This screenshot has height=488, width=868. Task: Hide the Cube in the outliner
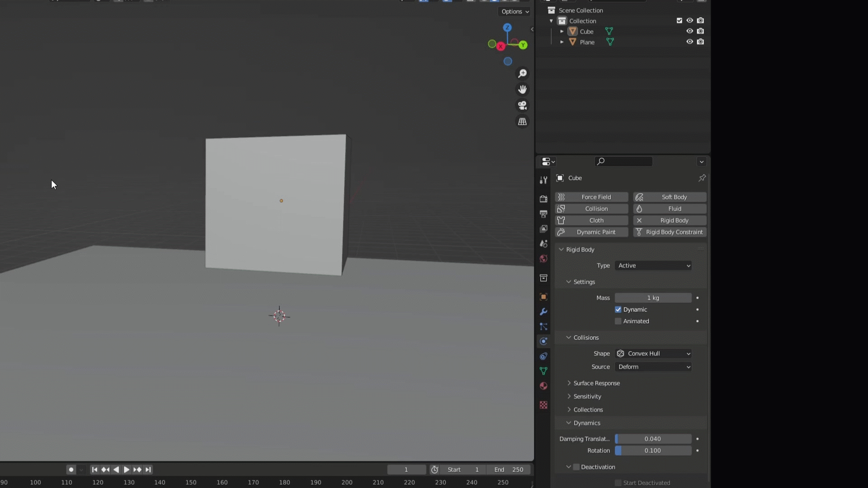[x=689, y=31]
